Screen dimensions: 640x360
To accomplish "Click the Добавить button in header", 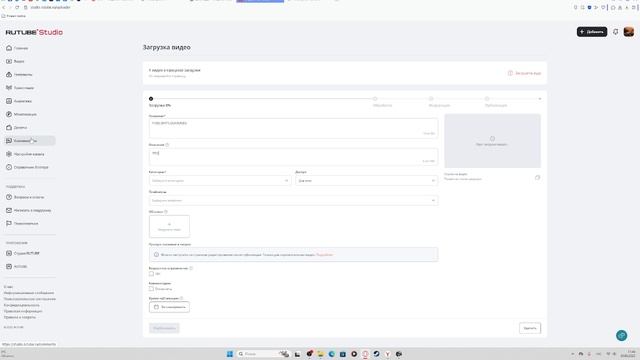I will 592,32.
